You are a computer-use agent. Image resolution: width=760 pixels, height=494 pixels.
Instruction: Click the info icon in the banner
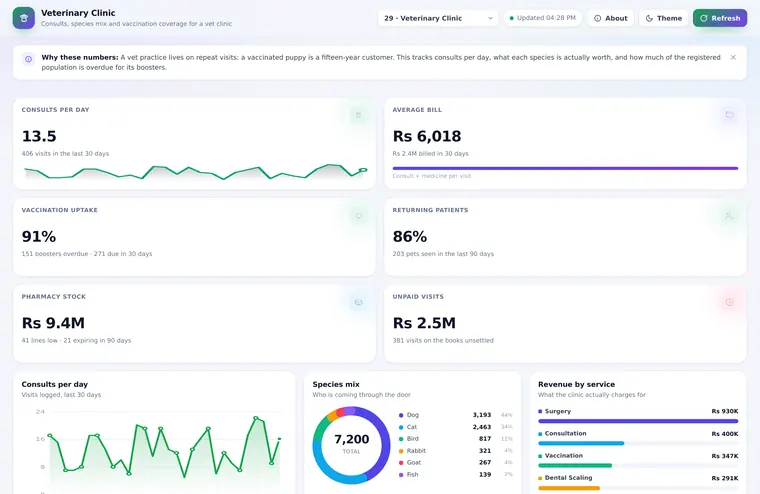point(29,59)
